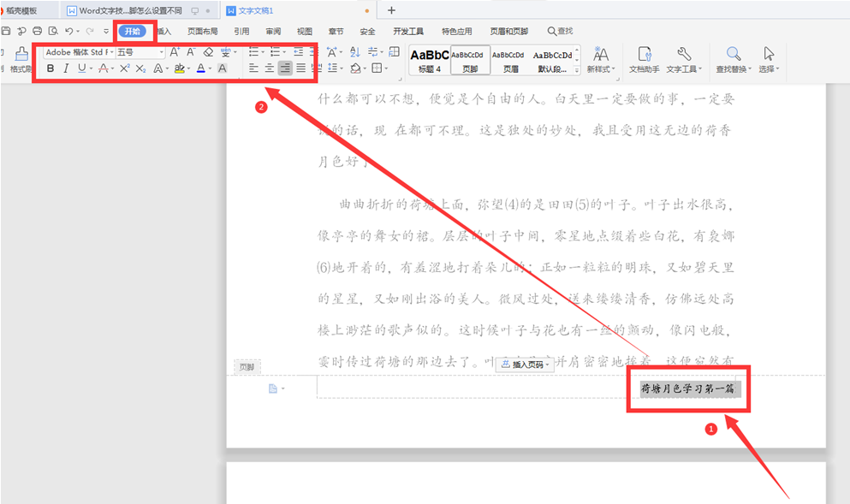Apply the 页脚 footer style

470,60
